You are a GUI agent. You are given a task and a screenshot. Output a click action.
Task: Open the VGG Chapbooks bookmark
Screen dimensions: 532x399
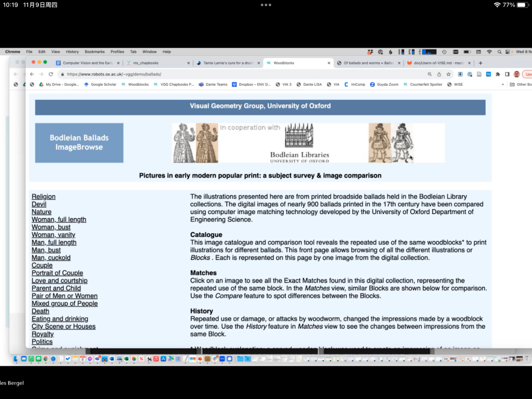coord(174,85)
